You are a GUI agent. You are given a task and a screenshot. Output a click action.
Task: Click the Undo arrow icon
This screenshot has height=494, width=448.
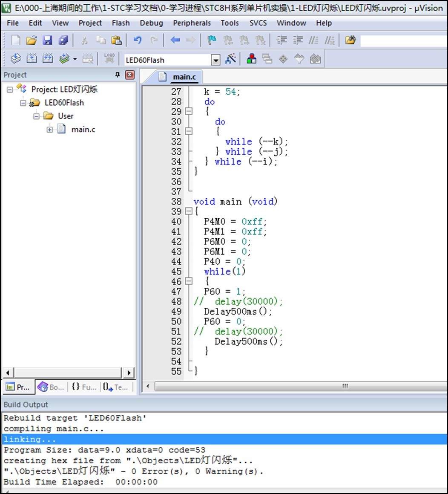pyautogui.click(x=137, y=40)
